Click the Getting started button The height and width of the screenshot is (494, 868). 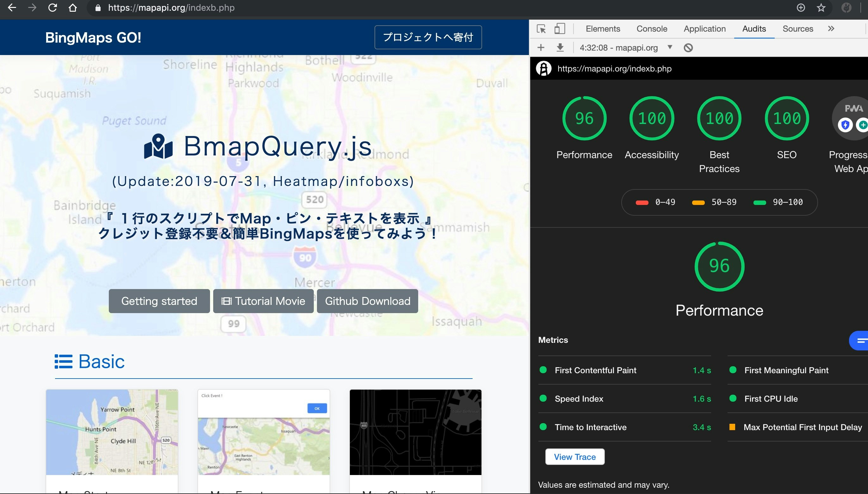click(159, 301)
